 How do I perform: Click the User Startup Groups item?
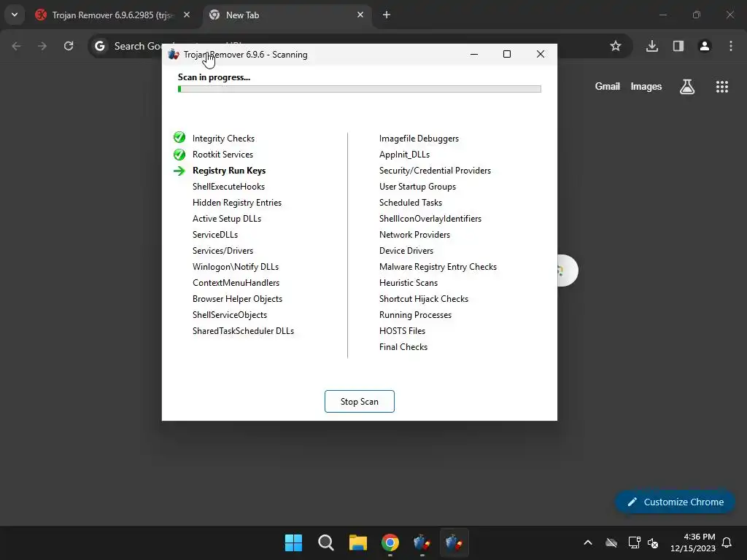coord(417,187)
